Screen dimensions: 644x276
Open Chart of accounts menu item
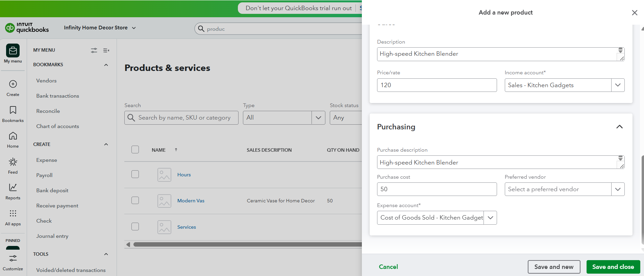coord(58,126)
